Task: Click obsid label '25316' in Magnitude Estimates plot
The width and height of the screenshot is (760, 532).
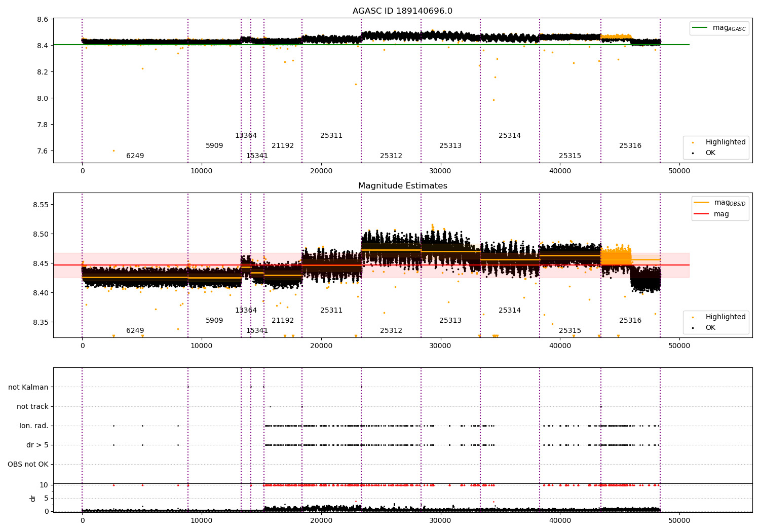Action: coord(630,321)
